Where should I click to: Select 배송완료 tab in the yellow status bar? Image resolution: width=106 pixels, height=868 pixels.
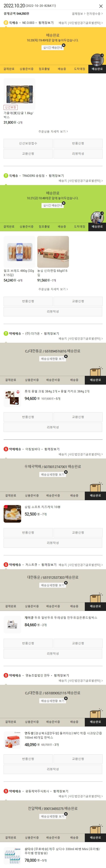tap(97, 69)
